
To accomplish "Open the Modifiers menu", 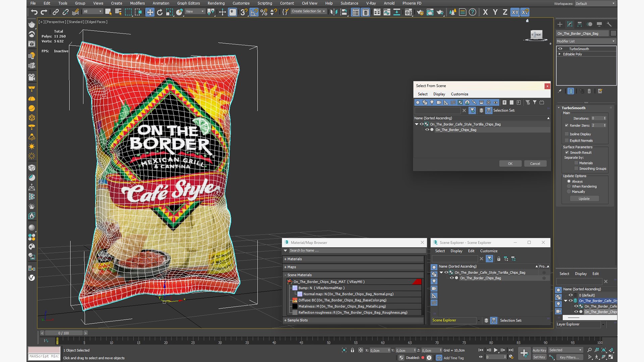I will coord(138,3).
